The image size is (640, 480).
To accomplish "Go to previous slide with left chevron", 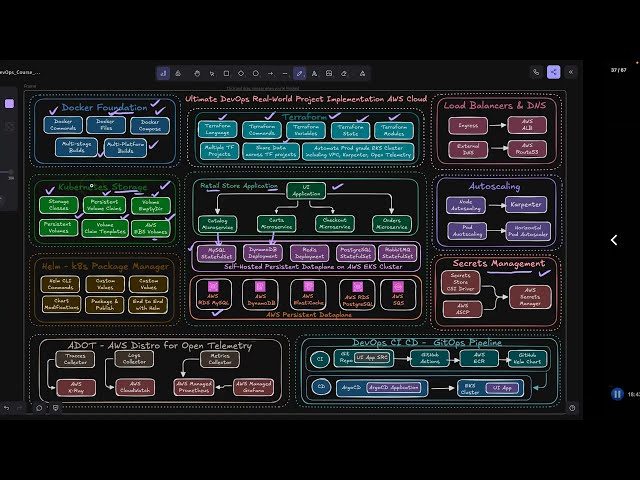I will pyautogui.click(x=614, y=240).
